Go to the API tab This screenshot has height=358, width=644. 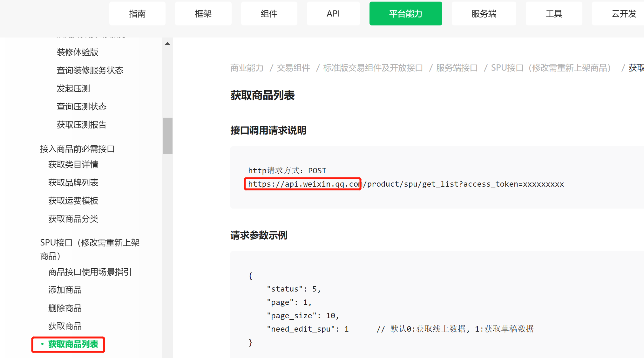pos(333,14)
